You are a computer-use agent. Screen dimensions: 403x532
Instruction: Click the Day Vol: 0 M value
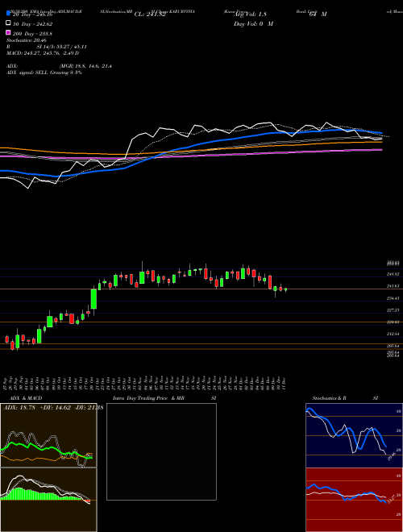[x=253, y=24]
